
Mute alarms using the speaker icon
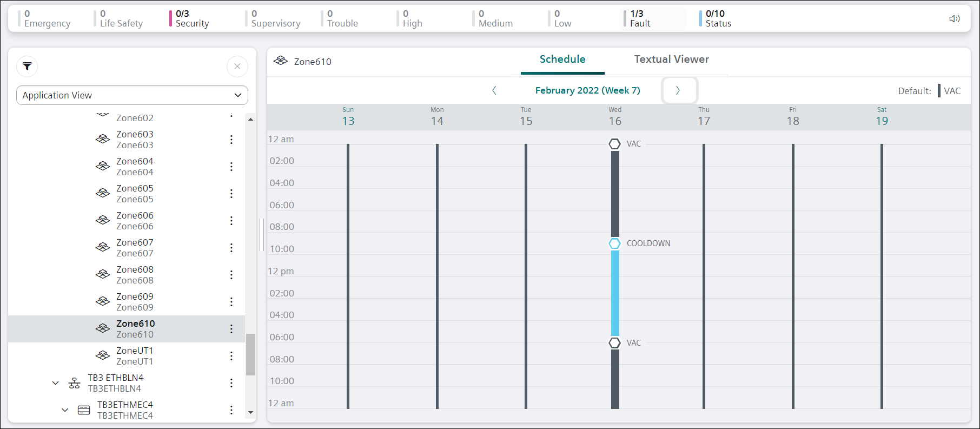[x=954, y=19]
